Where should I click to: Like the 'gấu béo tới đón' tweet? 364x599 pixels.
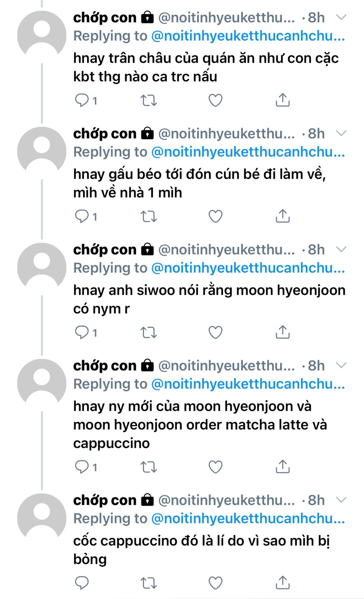click(215, 217)
